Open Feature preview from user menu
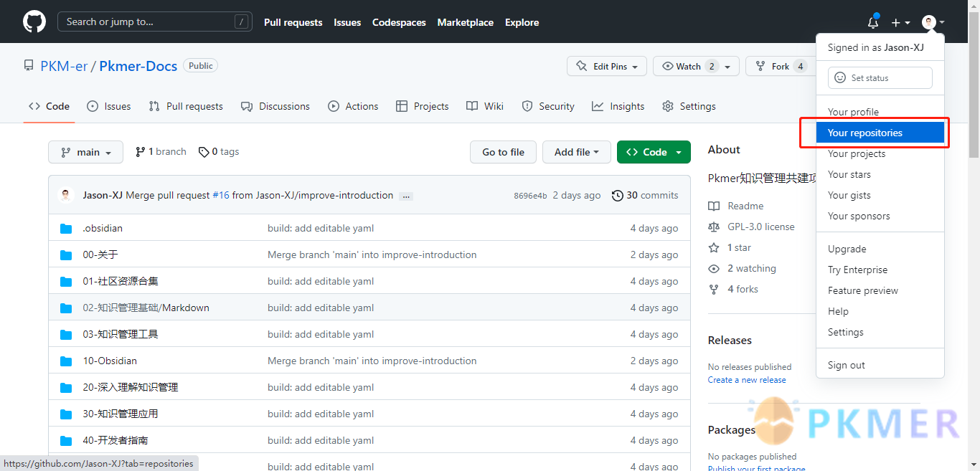This screenshot has width=980, height=471. 880,290
